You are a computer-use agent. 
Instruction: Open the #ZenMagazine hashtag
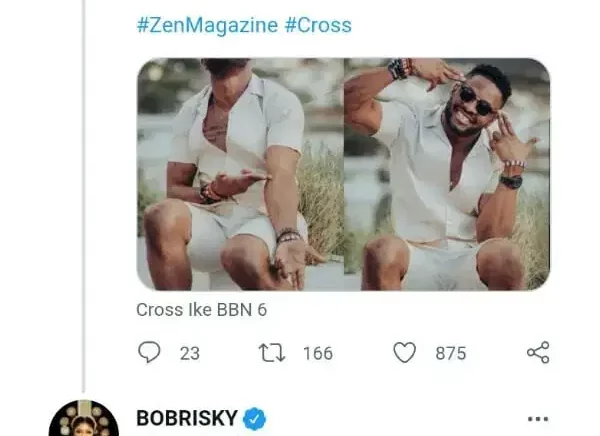207,25
